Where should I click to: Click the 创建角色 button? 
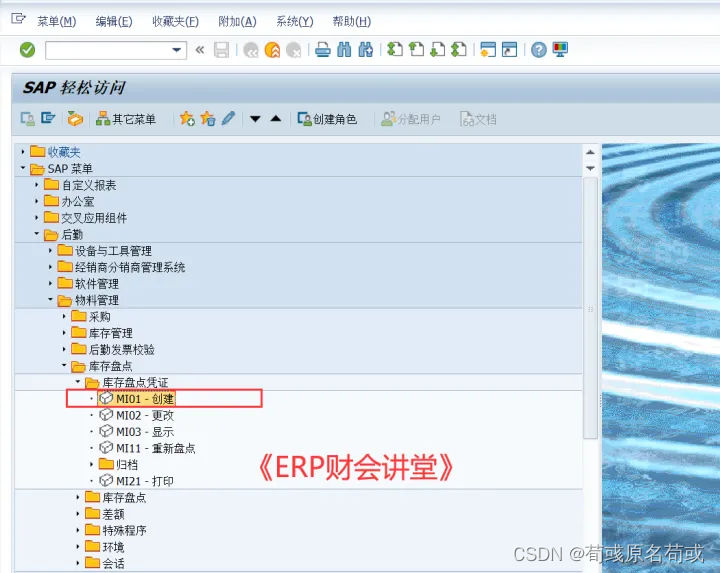(x=327, y=119)
